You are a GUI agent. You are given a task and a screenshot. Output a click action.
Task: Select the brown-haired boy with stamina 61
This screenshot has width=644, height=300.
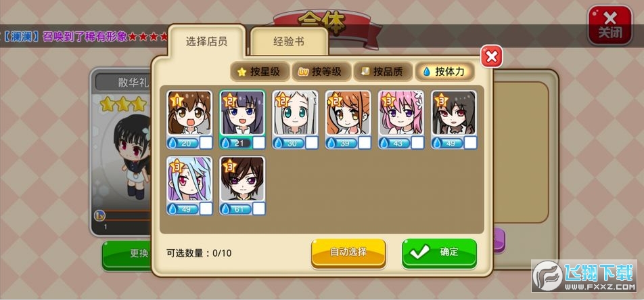coord(242,179)
